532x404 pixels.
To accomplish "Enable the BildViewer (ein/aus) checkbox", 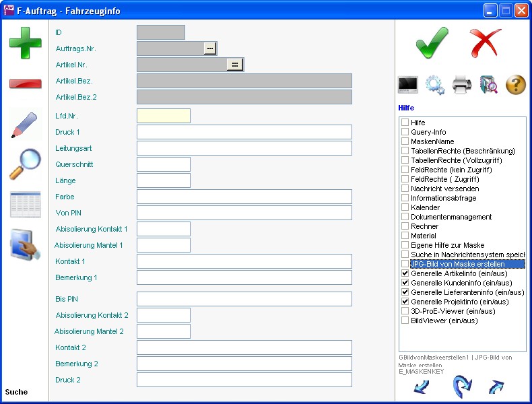I will pos(405,321).
